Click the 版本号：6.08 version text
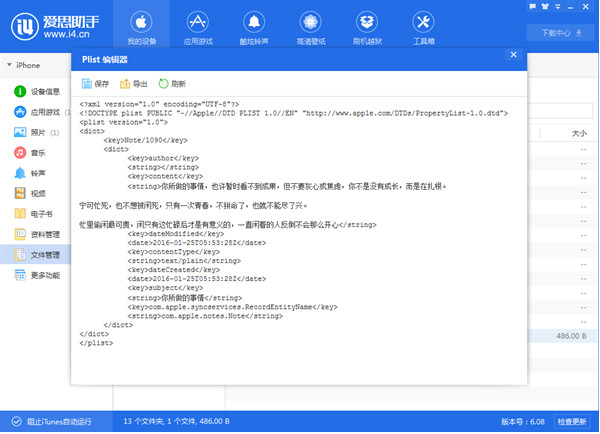This screenshot has height=434, width=600. pyautogui.click(x=523, y=422)
